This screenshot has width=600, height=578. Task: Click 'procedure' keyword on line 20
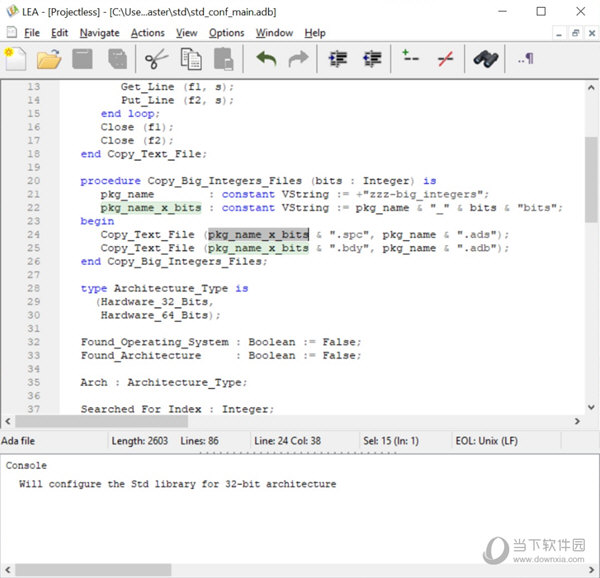(x=110, y=181)
